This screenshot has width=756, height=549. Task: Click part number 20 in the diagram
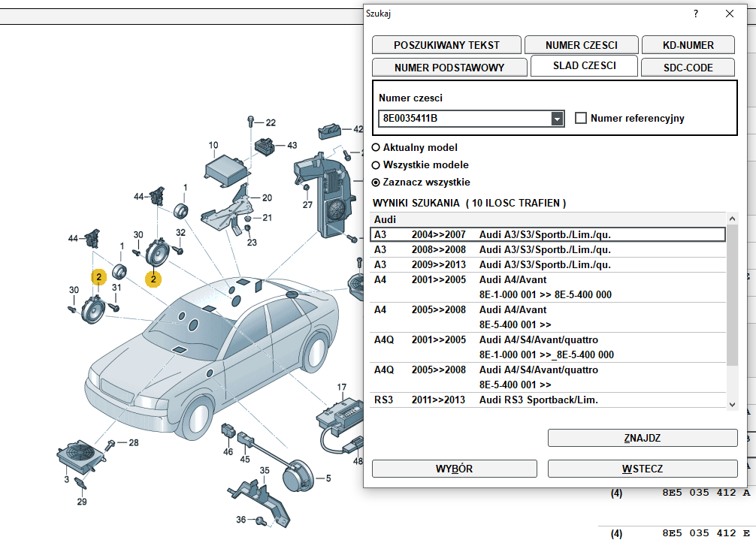coord(267,198)
